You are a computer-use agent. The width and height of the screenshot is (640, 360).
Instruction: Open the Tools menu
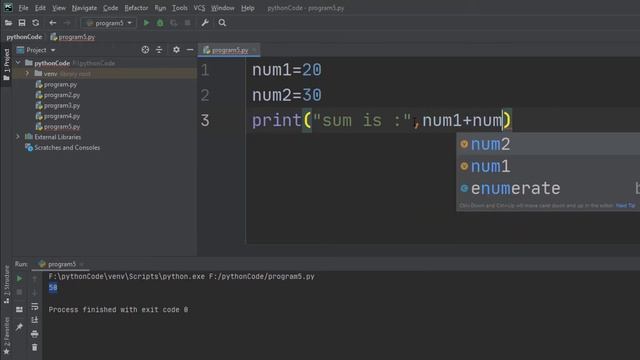point(180,8)
